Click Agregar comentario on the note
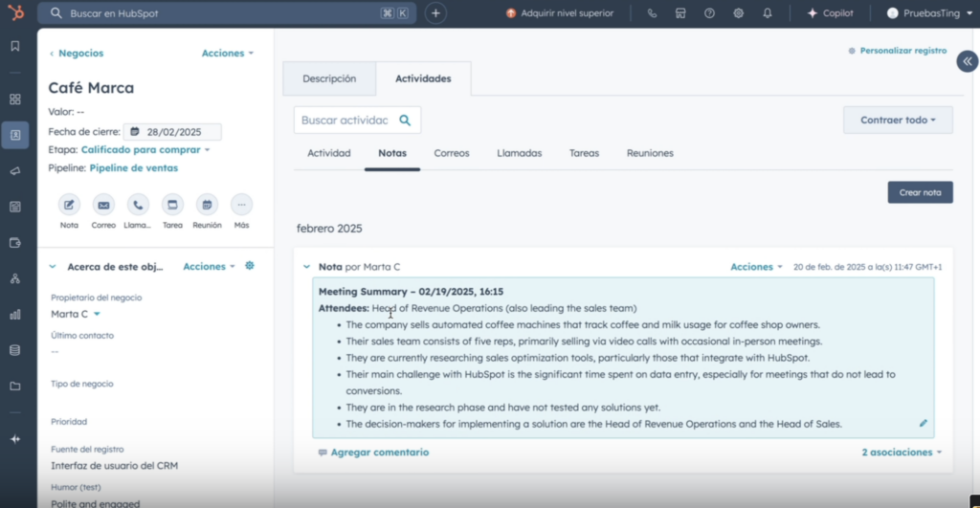Viewport: 980px width, 508px height. pyautogui.click(x=373, y=452)
